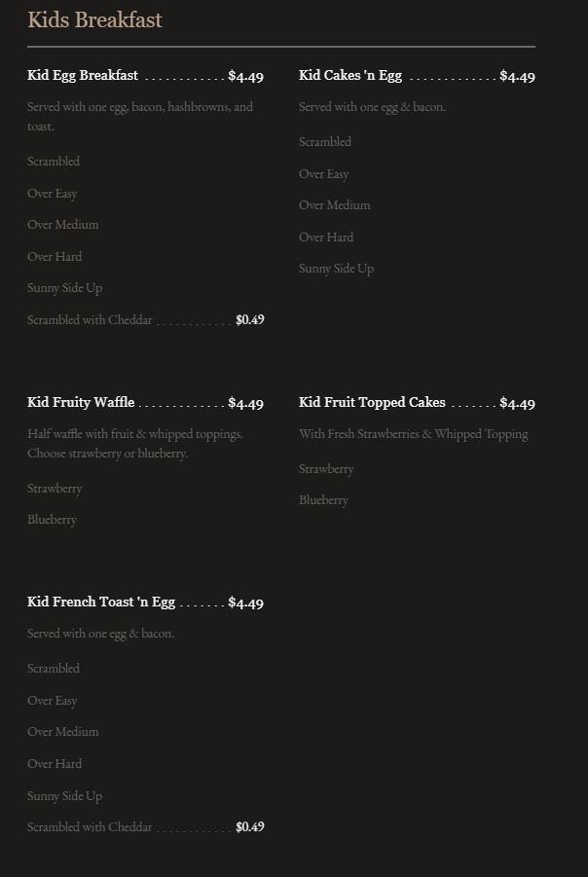Open the Kid Egg Breakfast item

click(x=83, y=76)
